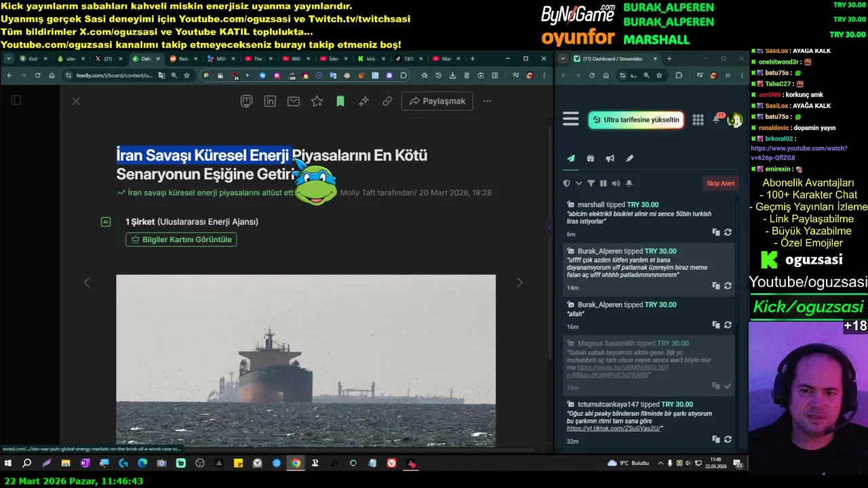Open the TikTok link in tctumutcankaya147's tip

pos(614,428)
